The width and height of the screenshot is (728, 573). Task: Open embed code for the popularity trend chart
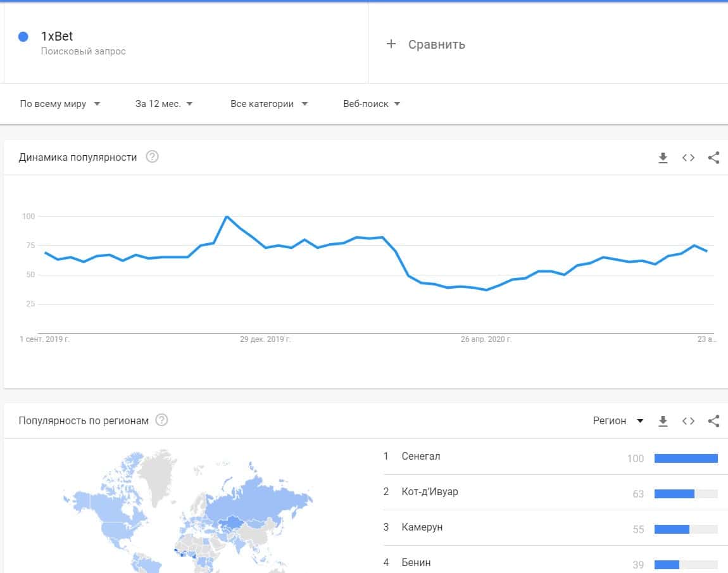coord(688,158)
